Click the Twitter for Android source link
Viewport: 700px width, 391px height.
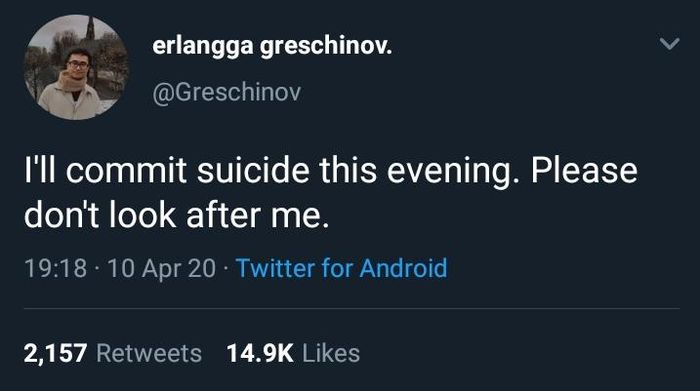[x=342, y=268]
